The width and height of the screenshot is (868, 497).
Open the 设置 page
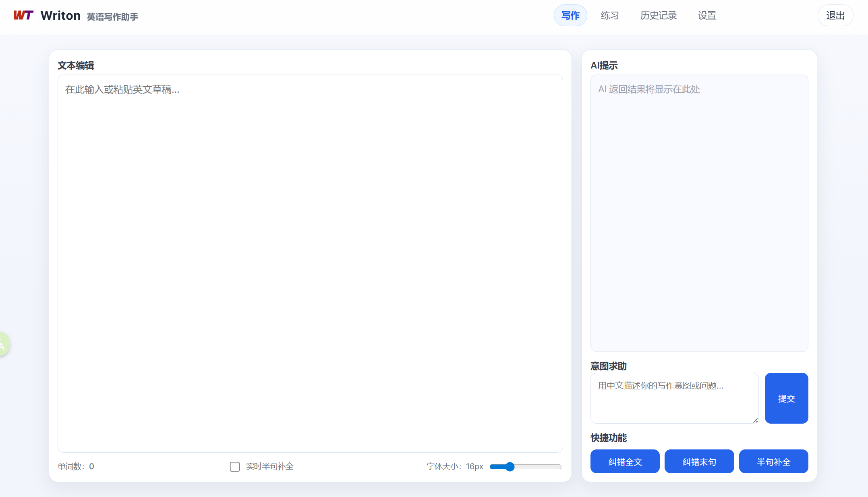[x=707, y=16]
